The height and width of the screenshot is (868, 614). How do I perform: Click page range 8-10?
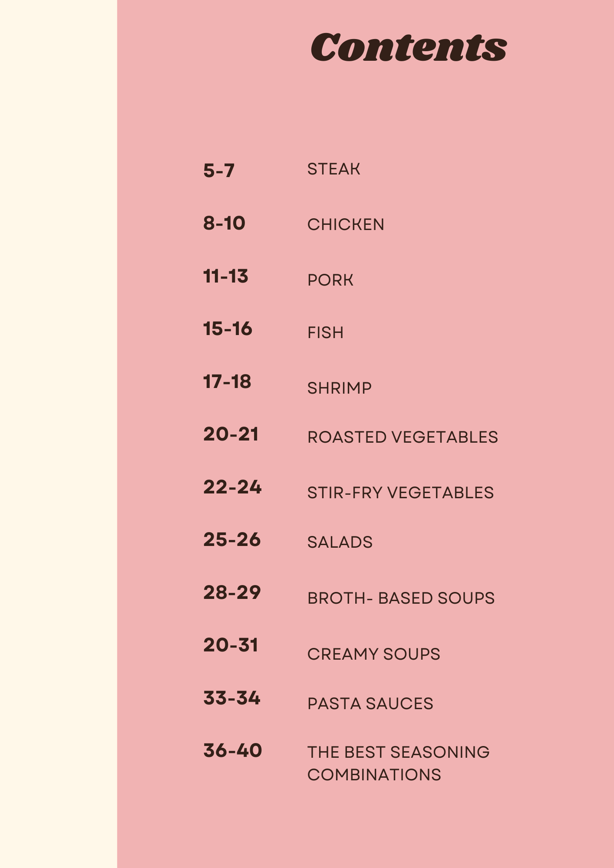[x=224, y=223]
